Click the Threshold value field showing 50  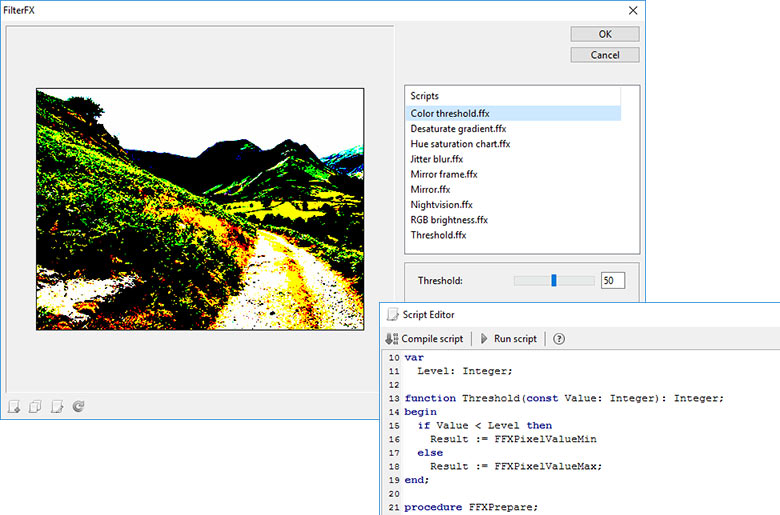pyautogui.click(x=613, y=281)
